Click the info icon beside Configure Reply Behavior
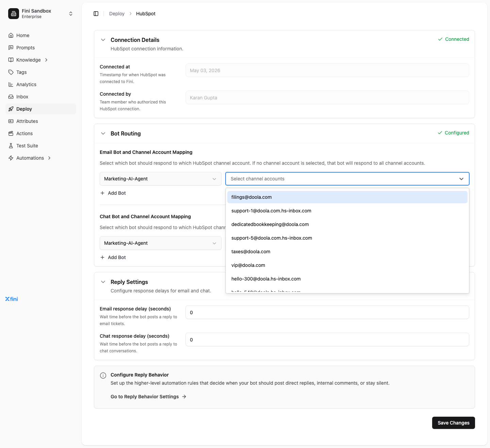Viewport: 490px width, 448px height. [103, 375]
